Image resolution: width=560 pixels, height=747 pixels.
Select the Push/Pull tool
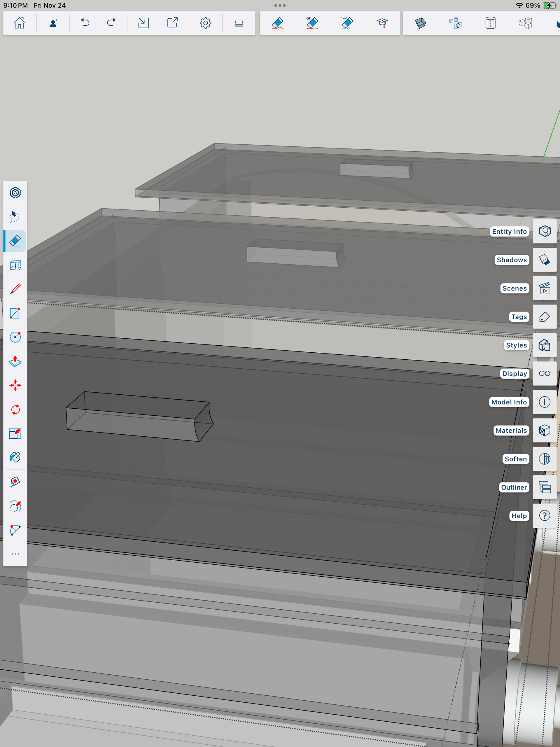15,361
